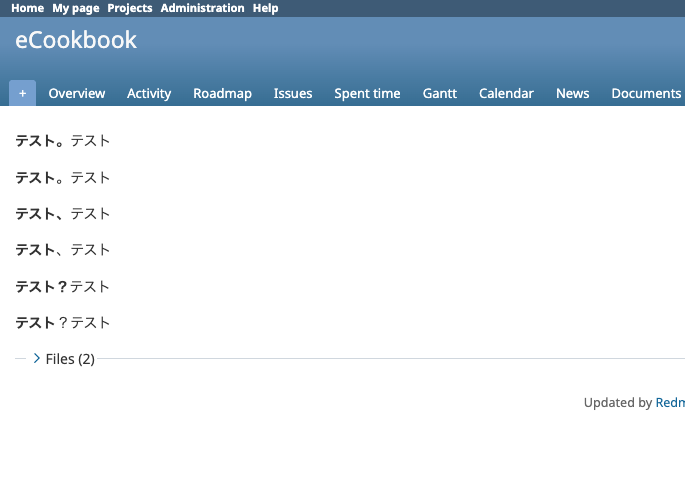Open the Help link
This screenshot has height=503, width=685.
[266, 8]
